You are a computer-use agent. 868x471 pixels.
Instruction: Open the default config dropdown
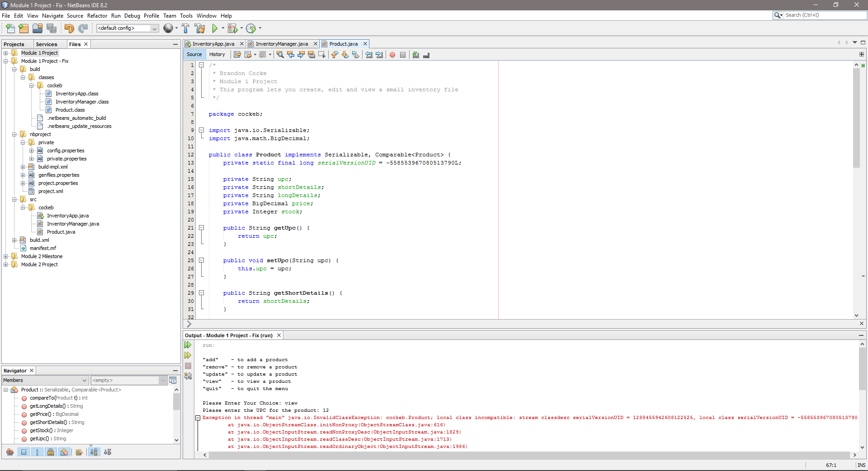coord(155,28)
